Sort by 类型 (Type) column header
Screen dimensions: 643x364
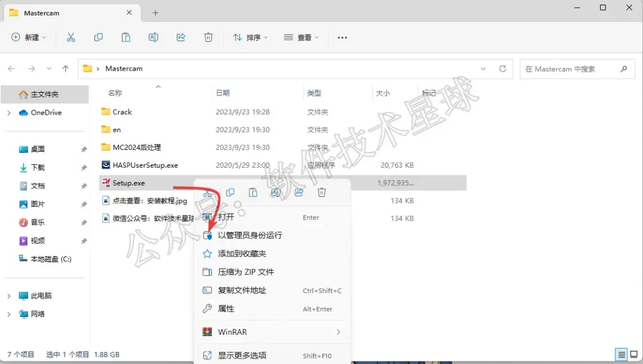coord(314,93)
